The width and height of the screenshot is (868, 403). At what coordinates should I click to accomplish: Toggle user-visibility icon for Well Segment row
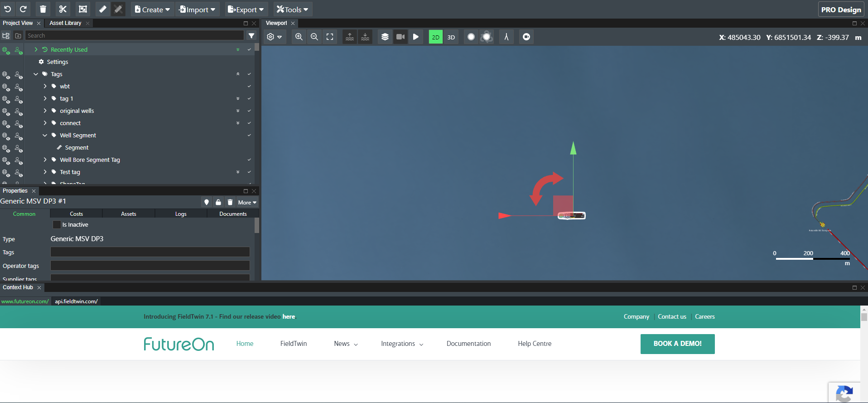click(19, 136)
